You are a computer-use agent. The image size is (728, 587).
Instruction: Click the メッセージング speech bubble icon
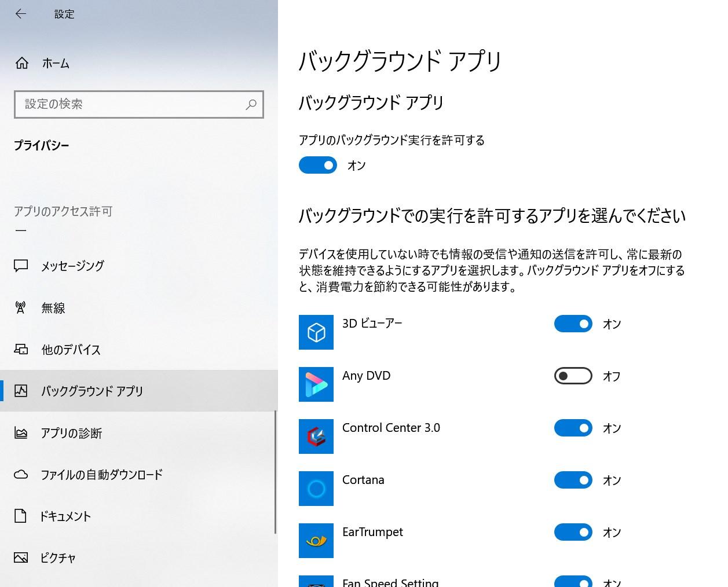pyautogui.click(x=21, y=266)
